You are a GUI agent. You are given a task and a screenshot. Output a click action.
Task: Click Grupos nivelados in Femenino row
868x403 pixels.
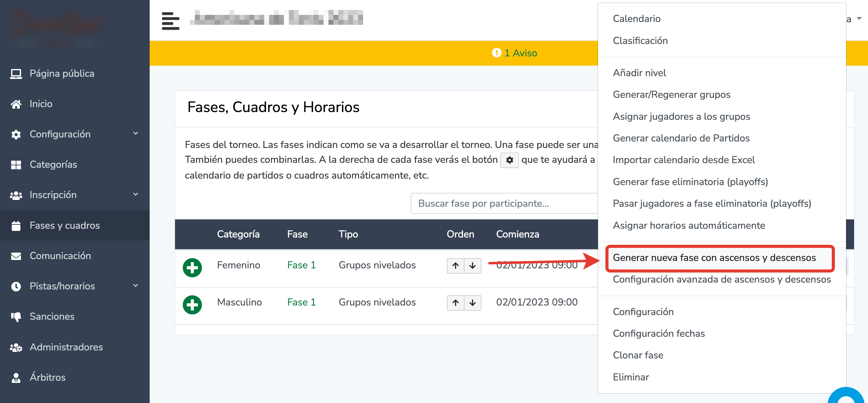[x=377, y=265]
